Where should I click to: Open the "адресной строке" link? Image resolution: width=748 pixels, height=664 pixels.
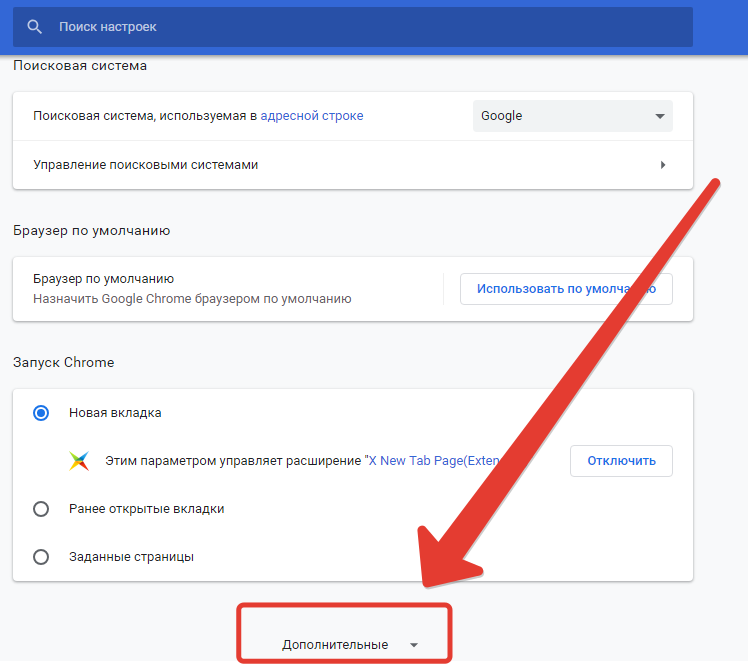point(312,116)
